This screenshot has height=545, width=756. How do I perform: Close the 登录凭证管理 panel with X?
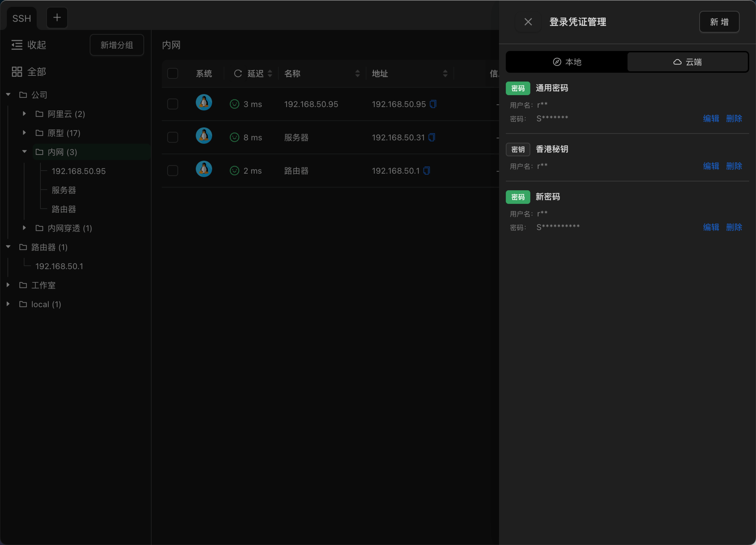pos(528,22)
